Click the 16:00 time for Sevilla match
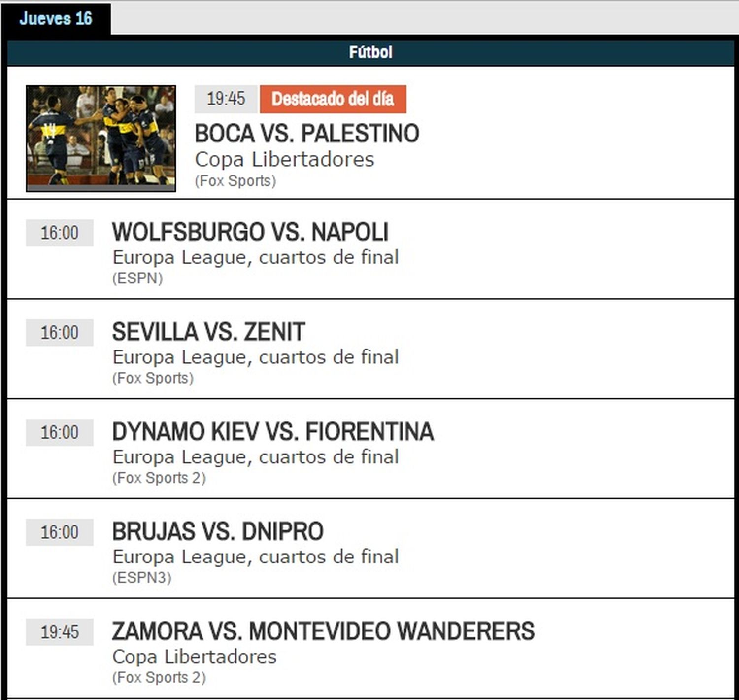Viewport: 739px width, 700px height. point(60,333)
